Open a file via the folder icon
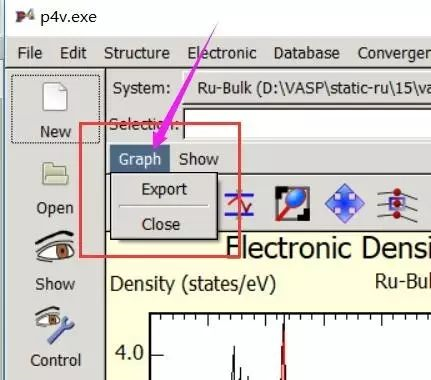 click(55, 173)
